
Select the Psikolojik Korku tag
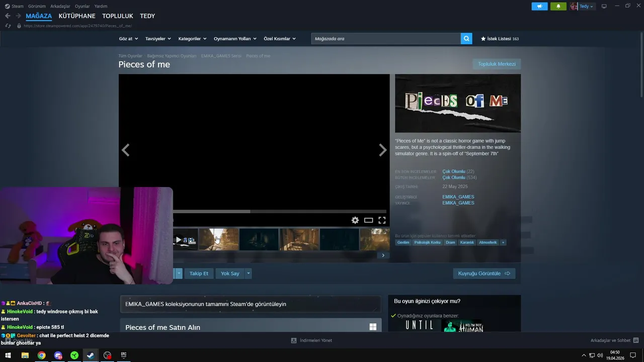tap(427, 242)
